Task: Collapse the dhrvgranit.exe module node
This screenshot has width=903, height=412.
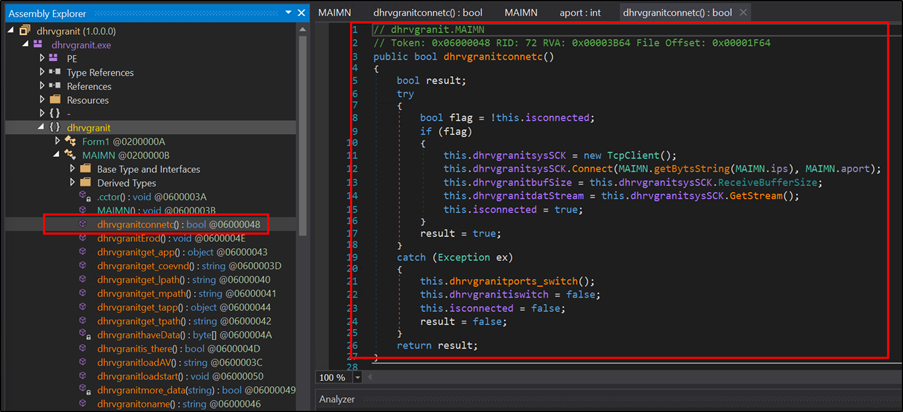Action: pos(25,44)
